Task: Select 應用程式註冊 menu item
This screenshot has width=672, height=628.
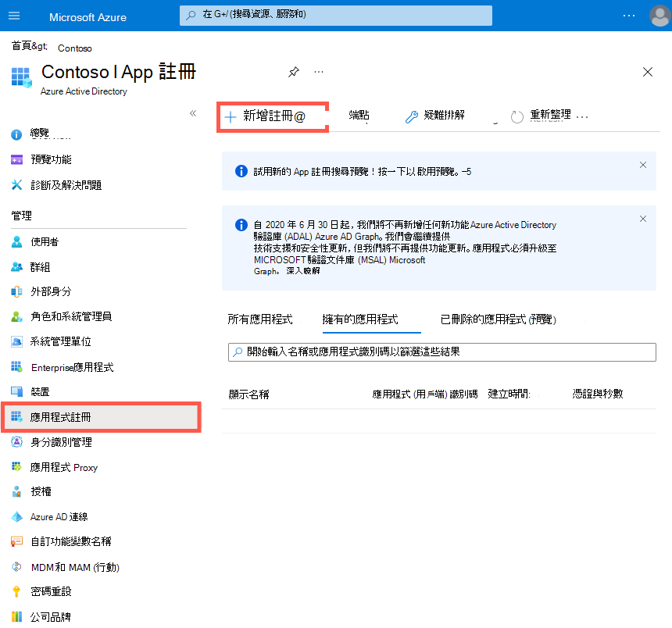Action: click(101, 417)
